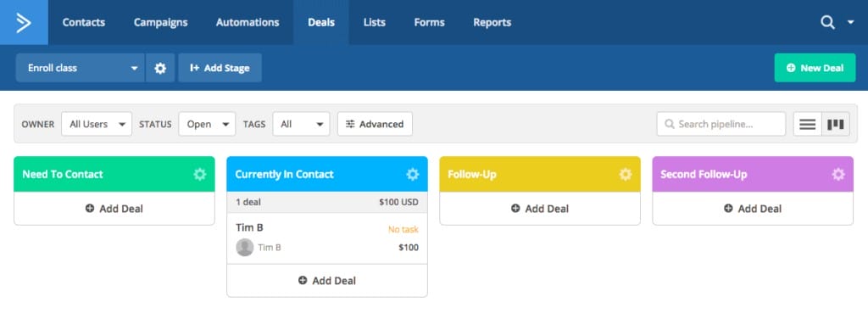Screen dimensions: 868x330
Task: Click the $100 deal value on Tim B card
Action: coord(409,248)
